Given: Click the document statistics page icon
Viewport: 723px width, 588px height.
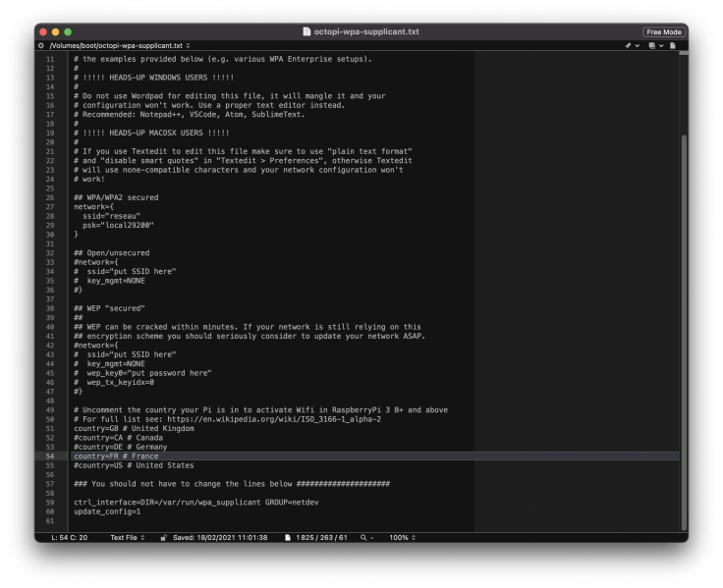Looking at the screenshot, I should click(x=288, y=537).
